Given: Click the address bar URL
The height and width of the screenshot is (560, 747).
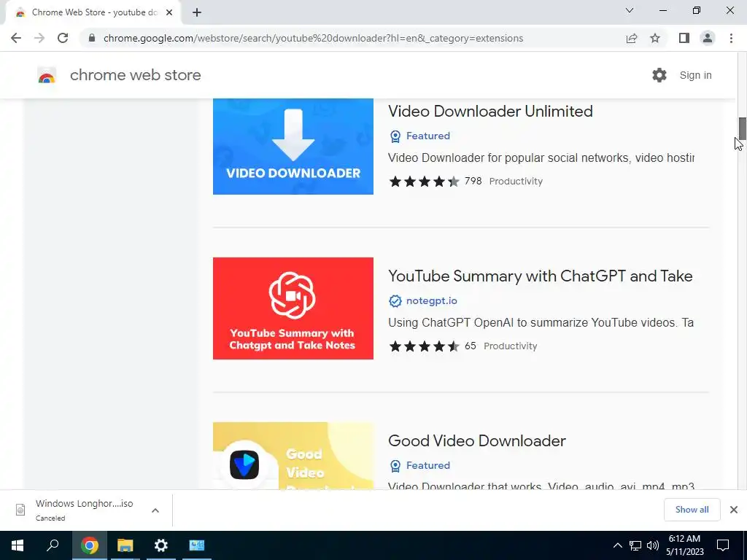Looking at the screenshot, I should point(313,38).
